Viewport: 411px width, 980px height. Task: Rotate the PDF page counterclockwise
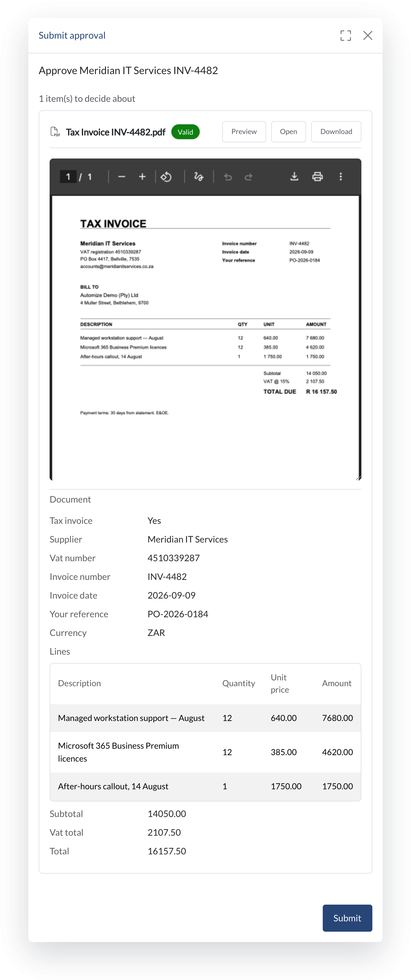[x=166, y=177]
